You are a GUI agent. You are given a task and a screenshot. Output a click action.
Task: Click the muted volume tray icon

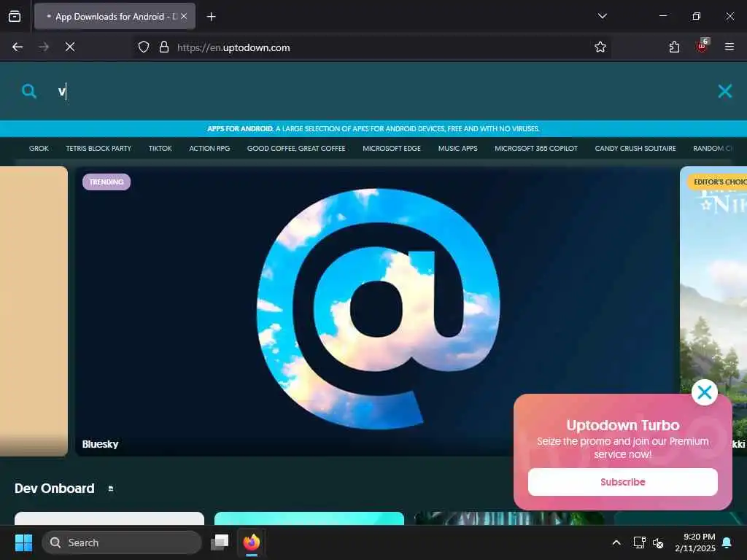coord(658,542)
